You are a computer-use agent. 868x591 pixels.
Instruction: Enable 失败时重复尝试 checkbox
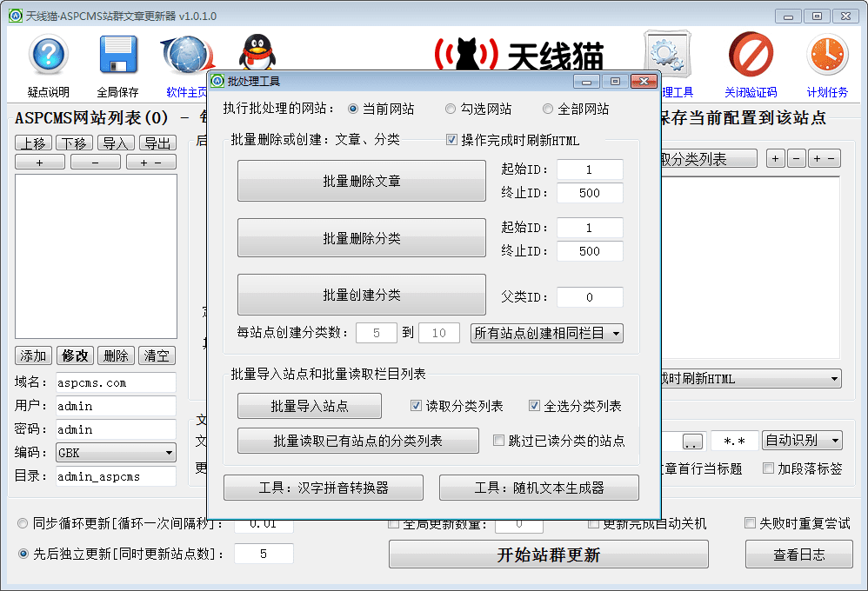pyautogui.click(x=750, y=523)
